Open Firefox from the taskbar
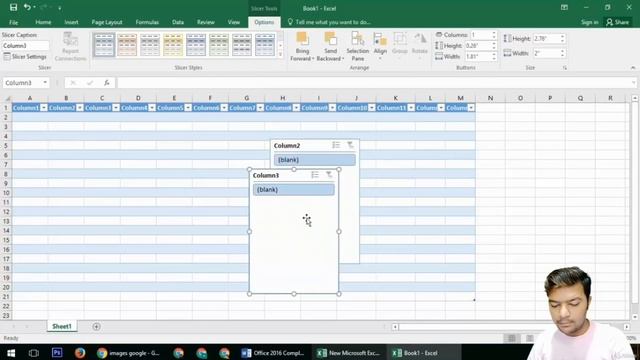The width and height of the screenshot is (640, 360). [x=80, y=353]
